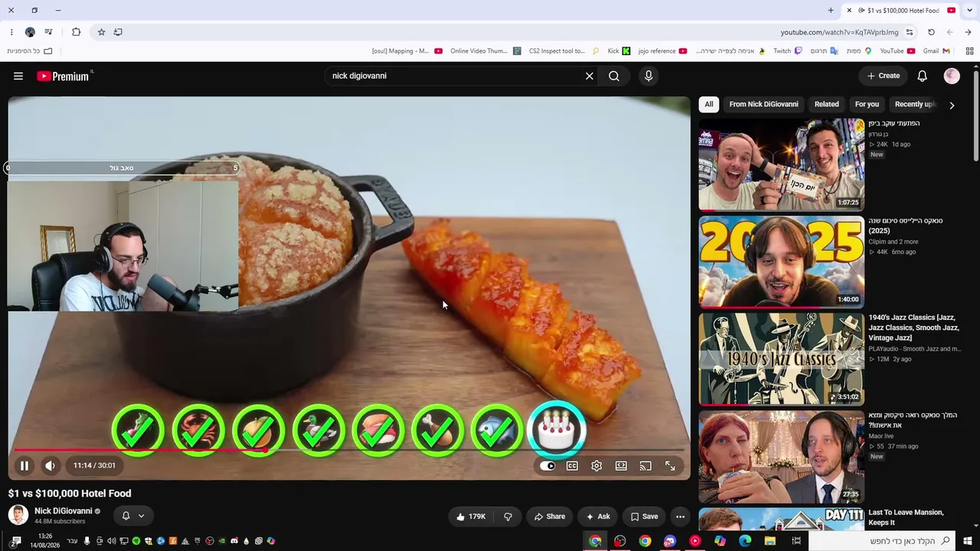Open the Twitch bookmark
This screenshot has width=980, height=551.
click(x=788, y=51)
